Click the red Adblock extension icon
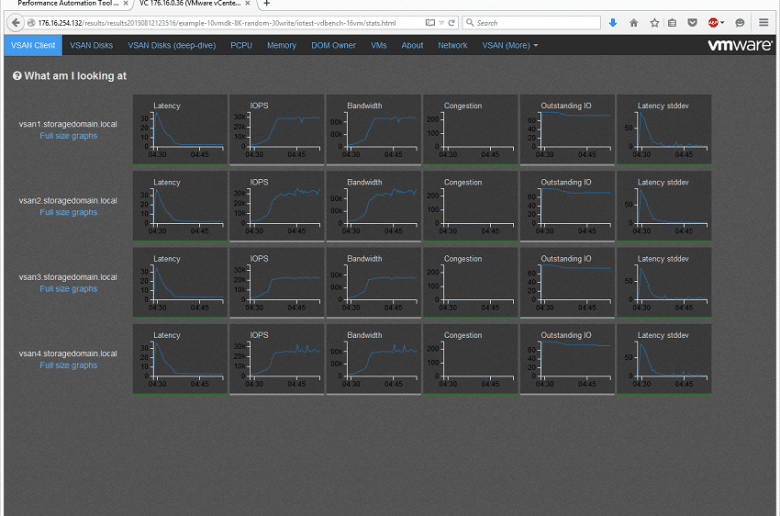Viewport: 780px width, 516px height. point(713,23)
